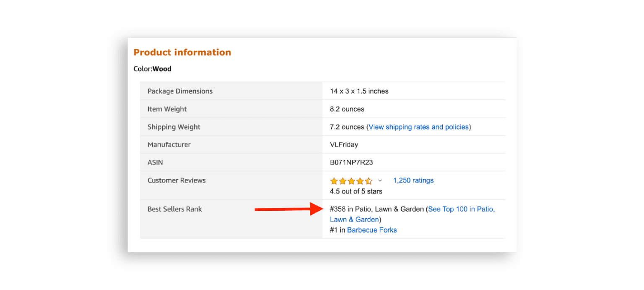Screen dimensions: 644x290
Task: Select the ASIN value B071NP7R23
Action: 351,162
